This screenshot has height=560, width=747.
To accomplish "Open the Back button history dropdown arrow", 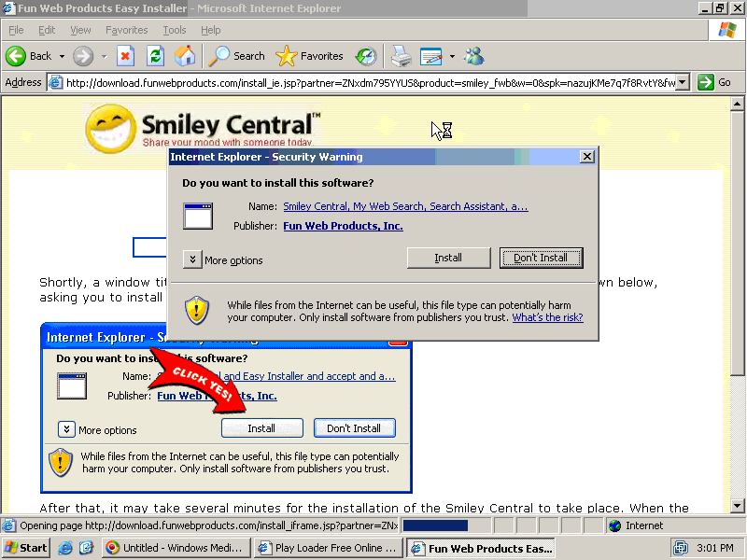I will [x=62, y=56].
